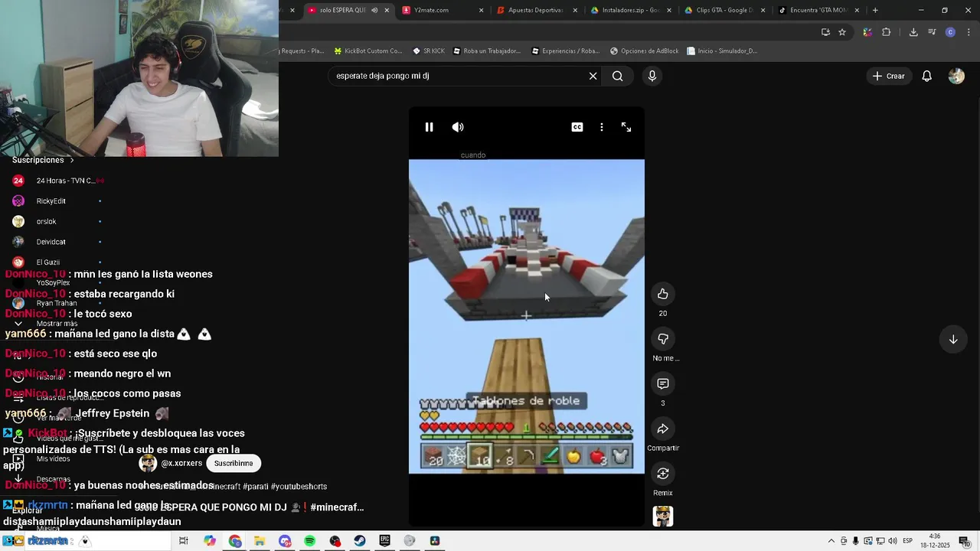Open the Shorts three-dot options menu
The height and width of the screenshot is (551, 980).
602,127
